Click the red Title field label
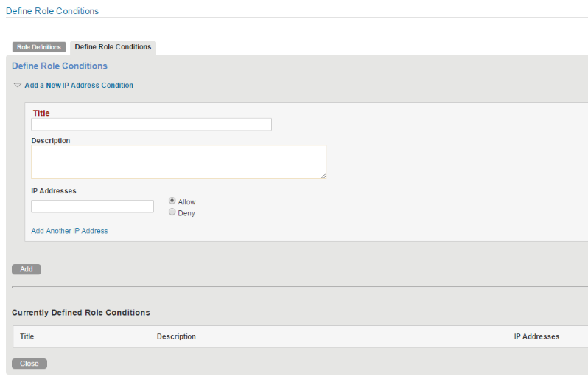Screen dimensions: 588x385 point(41,113)
